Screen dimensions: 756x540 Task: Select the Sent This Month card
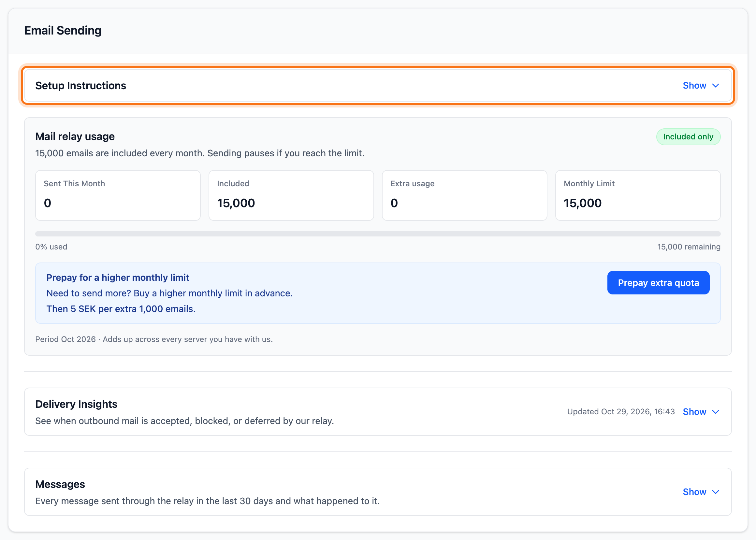pos(118,195)
